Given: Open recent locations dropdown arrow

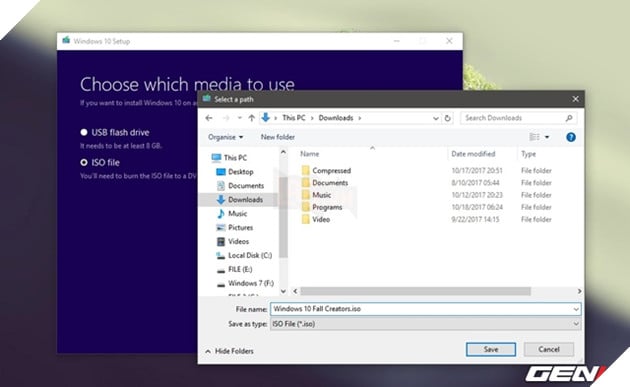Looking at the screenshot, I should 239,118.
